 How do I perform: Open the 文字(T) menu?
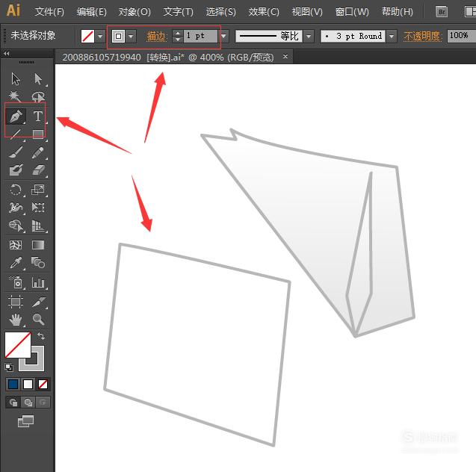[178, 12]
